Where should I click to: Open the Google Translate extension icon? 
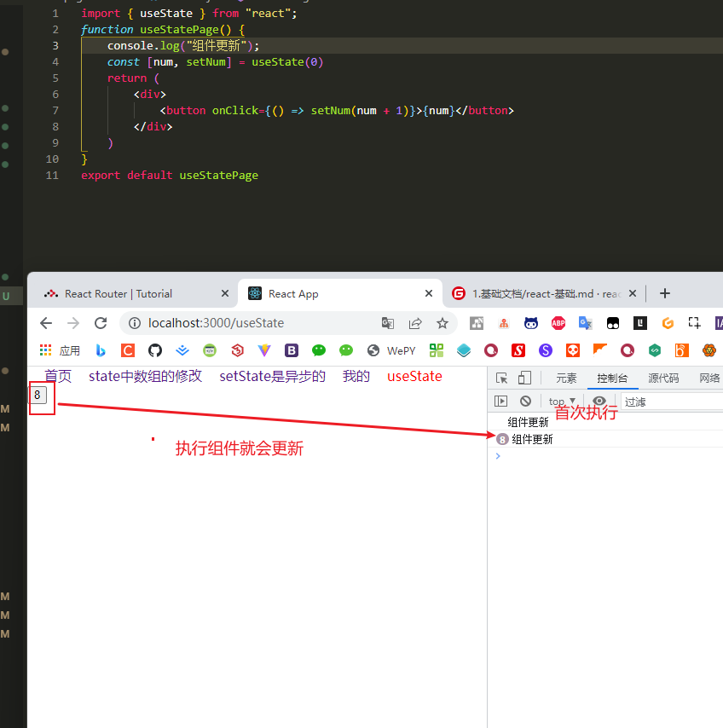point(585,323)
